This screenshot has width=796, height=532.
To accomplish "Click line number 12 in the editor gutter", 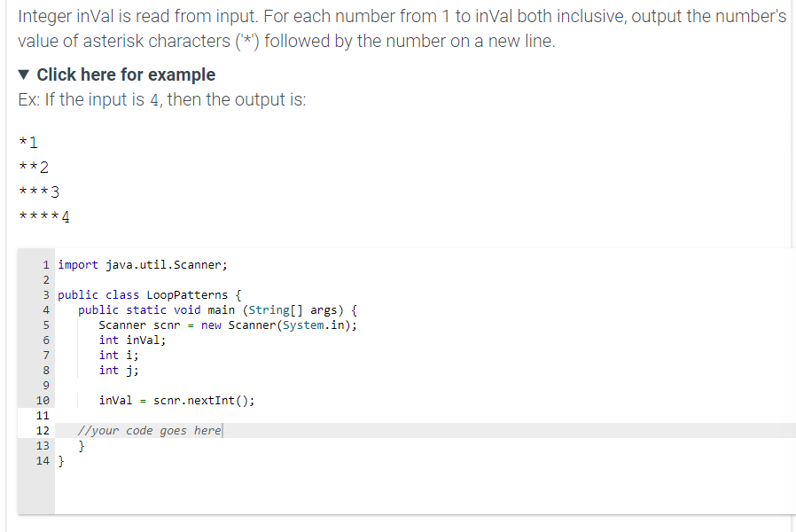I will tap(44, 430).
